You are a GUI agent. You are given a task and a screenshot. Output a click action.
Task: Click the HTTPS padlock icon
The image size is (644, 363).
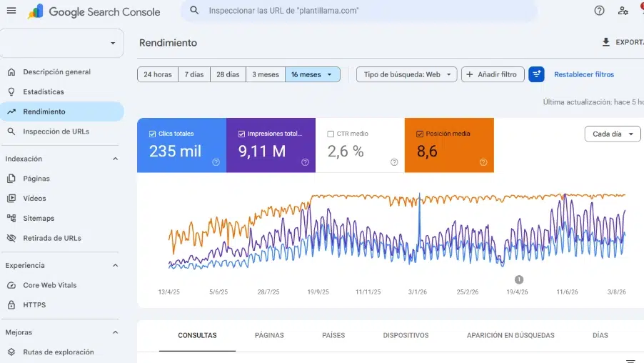(11, 305)
